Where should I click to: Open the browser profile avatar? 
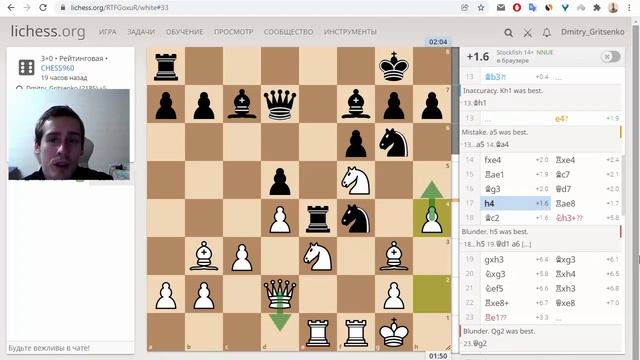[613, 7]
